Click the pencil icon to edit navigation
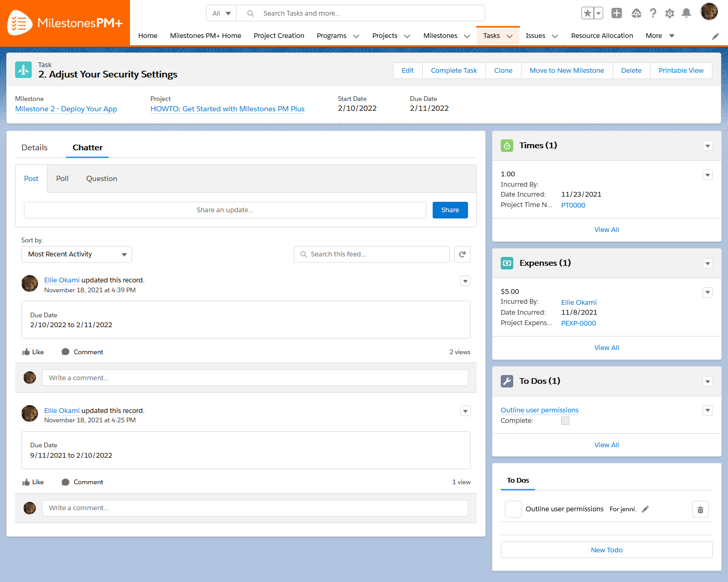 716,36
